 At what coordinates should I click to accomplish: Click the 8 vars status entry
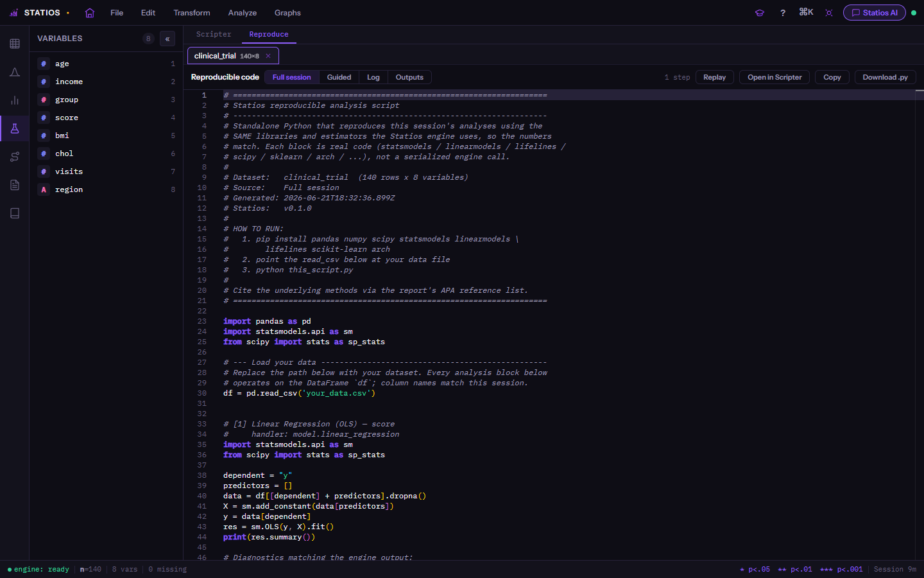click(124, 569)
